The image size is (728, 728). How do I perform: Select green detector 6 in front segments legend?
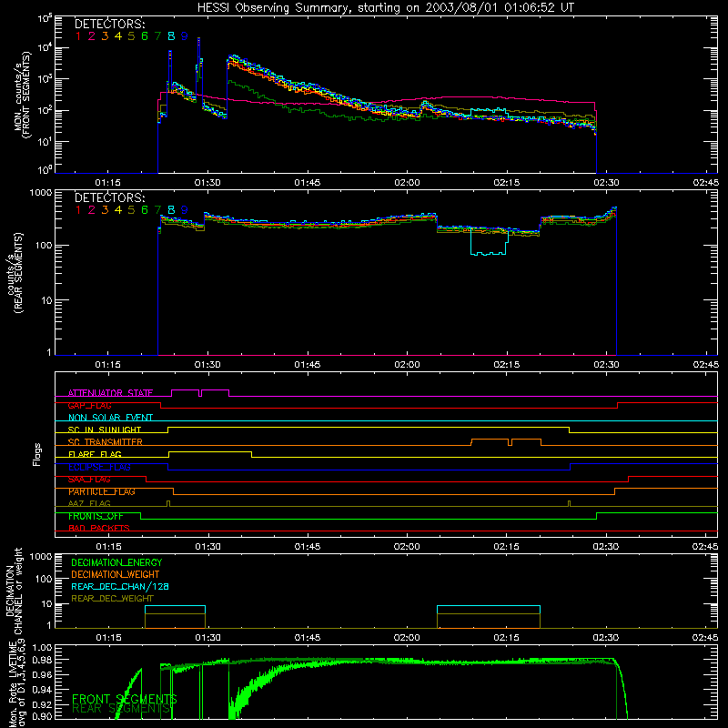[145, 36]
